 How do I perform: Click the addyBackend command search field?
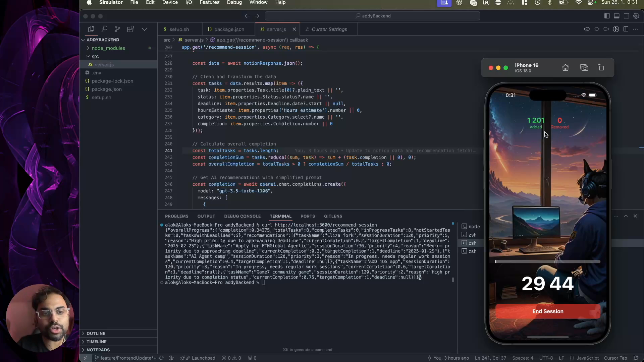(x=372, y=16)
